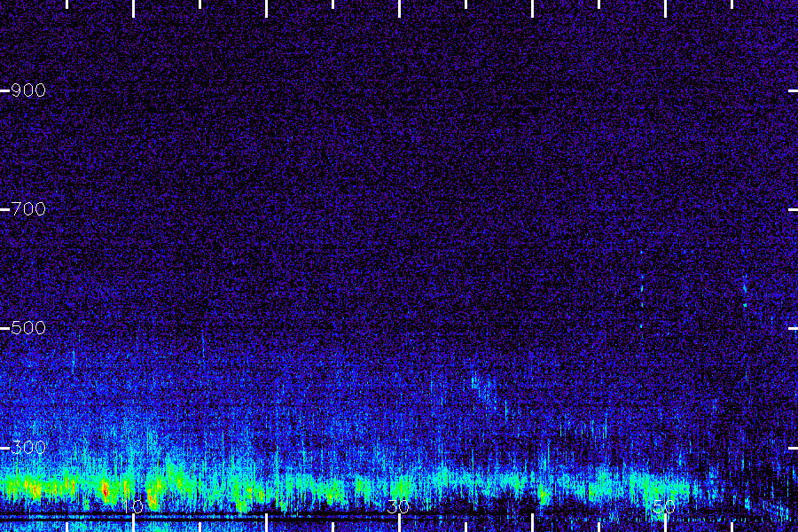Select the 50 time axis label
The image size is (798, 532).
click(663, 506)
